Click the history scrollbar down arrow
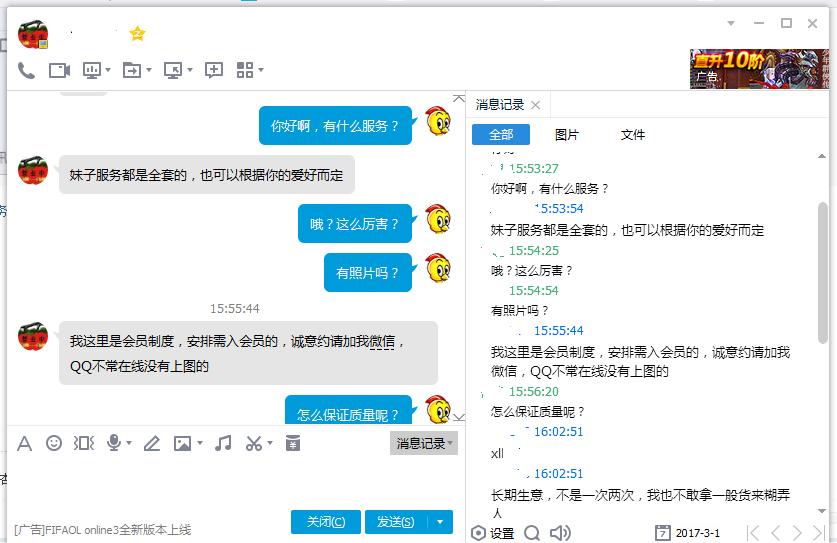837x543 pixels. [822, 511]
